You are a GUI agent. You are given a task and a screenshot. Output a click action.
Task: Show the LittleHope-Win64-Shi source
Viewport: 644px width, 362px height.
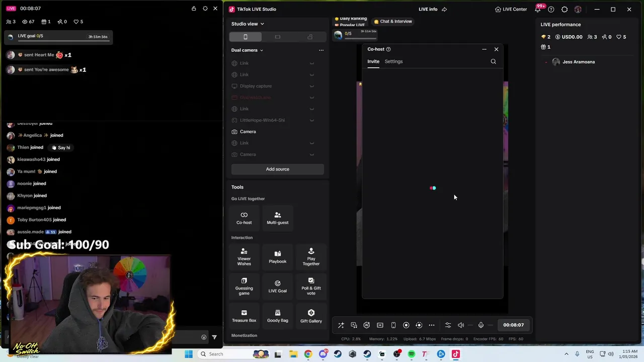coord(312,120)
